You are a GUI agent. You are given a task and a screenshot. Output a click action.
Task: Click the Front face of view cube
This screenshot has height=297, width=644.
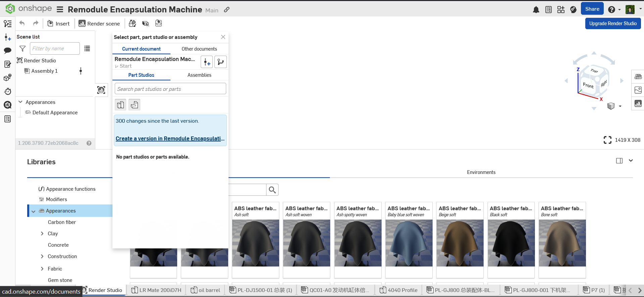click(x=588, y=85)
